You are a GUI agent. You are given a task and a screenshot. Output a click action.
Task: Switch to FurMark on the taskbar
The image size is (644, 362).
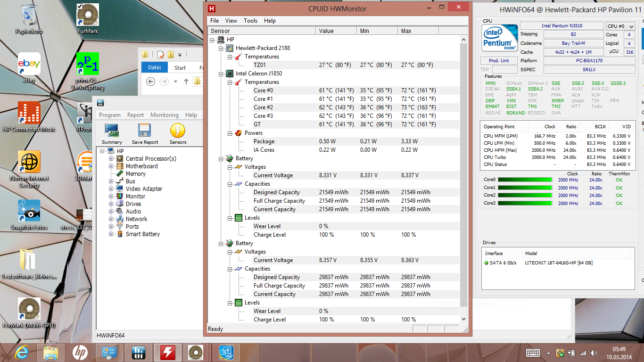tap(196, 352)
